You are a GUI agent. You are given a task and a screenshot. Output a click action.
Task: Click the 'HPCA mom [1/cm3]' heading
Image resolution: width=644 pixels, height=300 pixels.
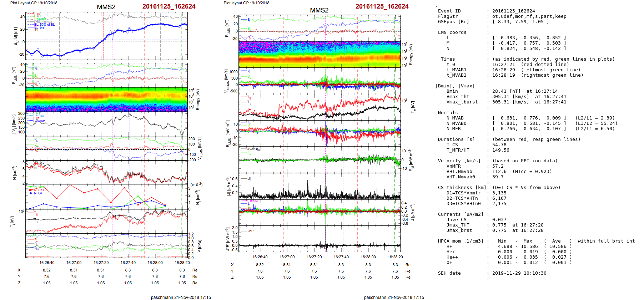[x=461, y=241]
